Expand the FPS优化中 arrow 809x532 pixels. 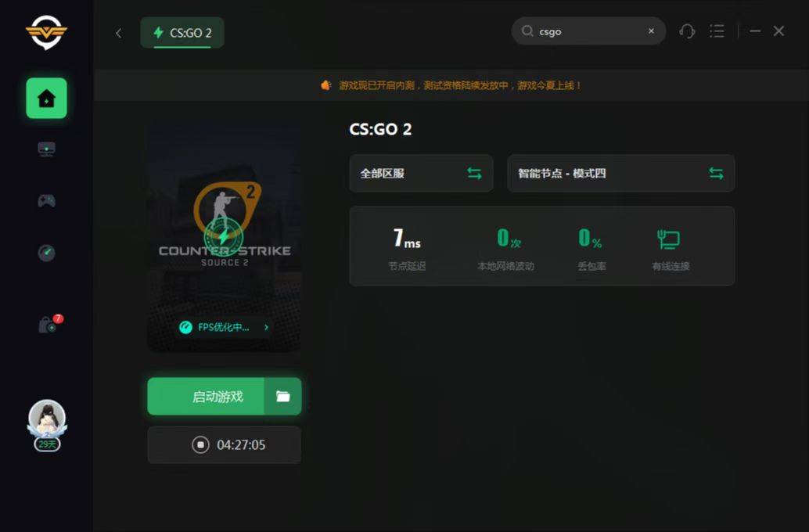(266, 327)
